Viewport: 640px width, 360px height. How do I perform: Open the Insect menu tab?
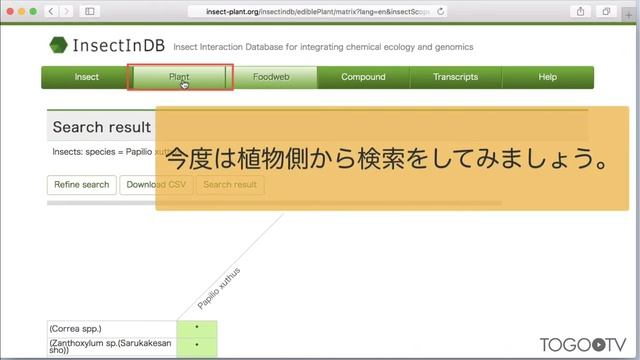[x=86, y=77]
